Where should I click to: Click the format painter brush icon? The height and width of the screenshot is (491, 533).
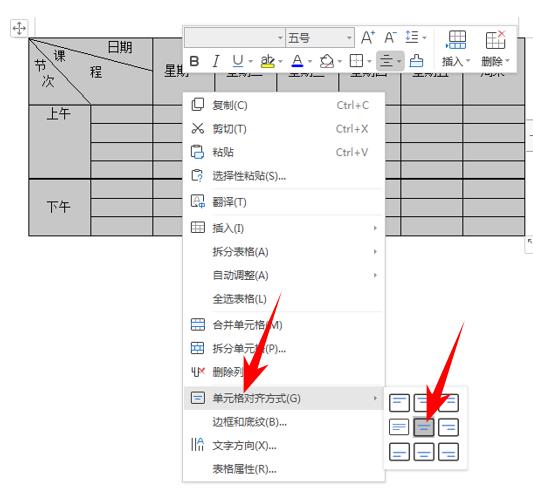[416, 61]
